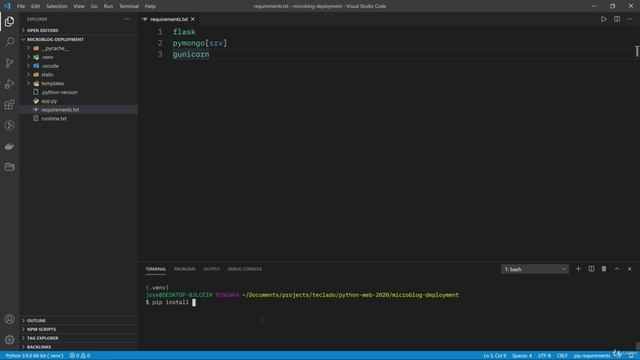This screenshot has width=640, height=360.
Task: Close the terminal panel
Action: tap(629, 269)
